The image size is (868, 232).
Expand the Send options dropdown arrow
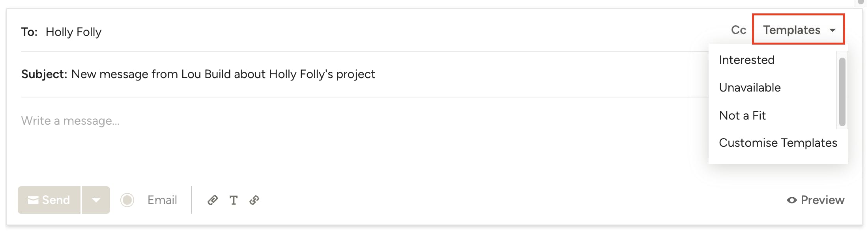pos(96,200)
